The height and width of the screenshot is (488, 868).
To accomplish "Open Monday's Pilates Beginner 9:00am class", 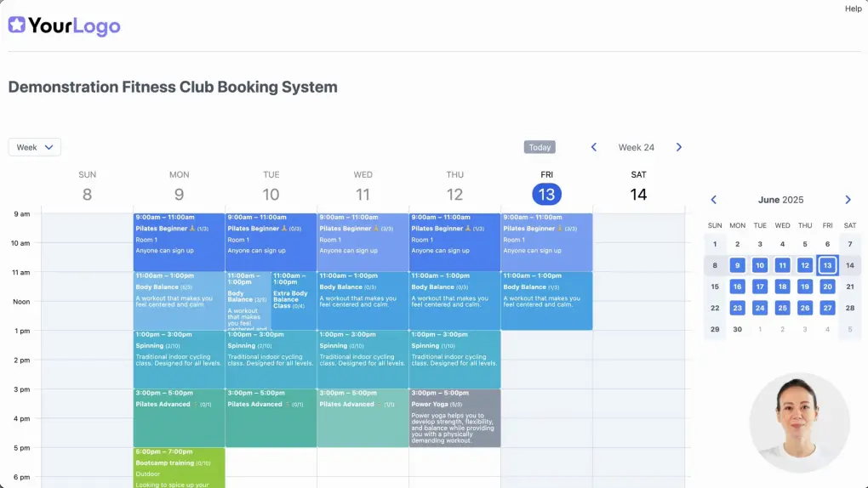I will [x=179, y=241].
